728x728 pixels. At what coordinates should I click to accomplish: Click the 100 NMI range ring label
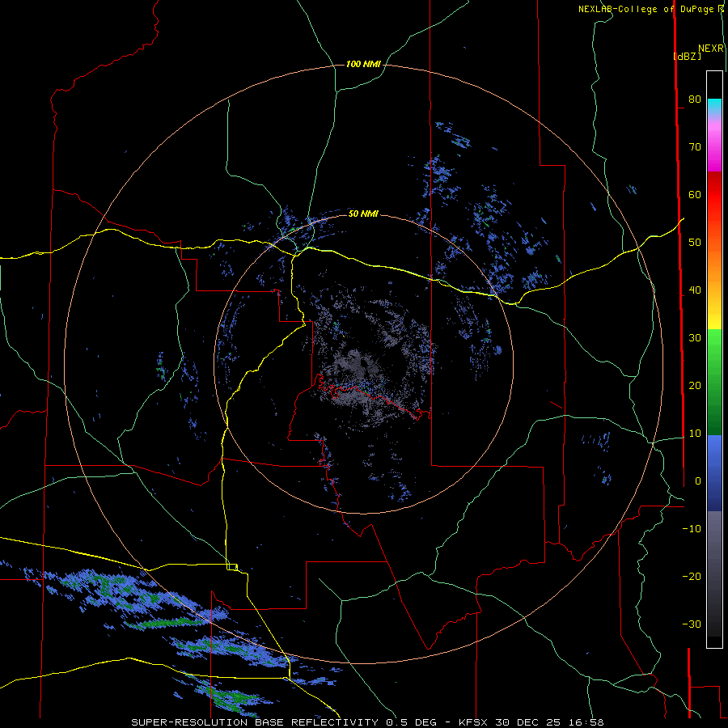[363, 64]
